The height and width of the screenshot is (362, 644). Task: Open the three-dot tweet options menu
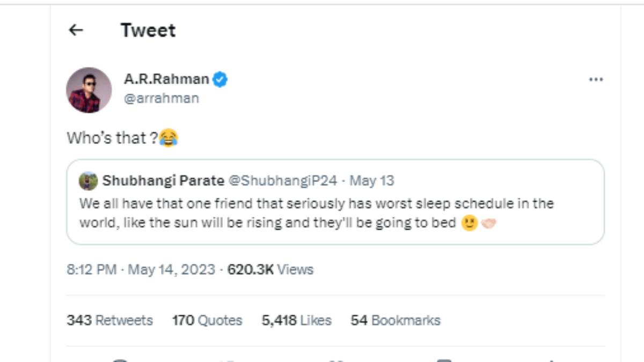point(595,79)
